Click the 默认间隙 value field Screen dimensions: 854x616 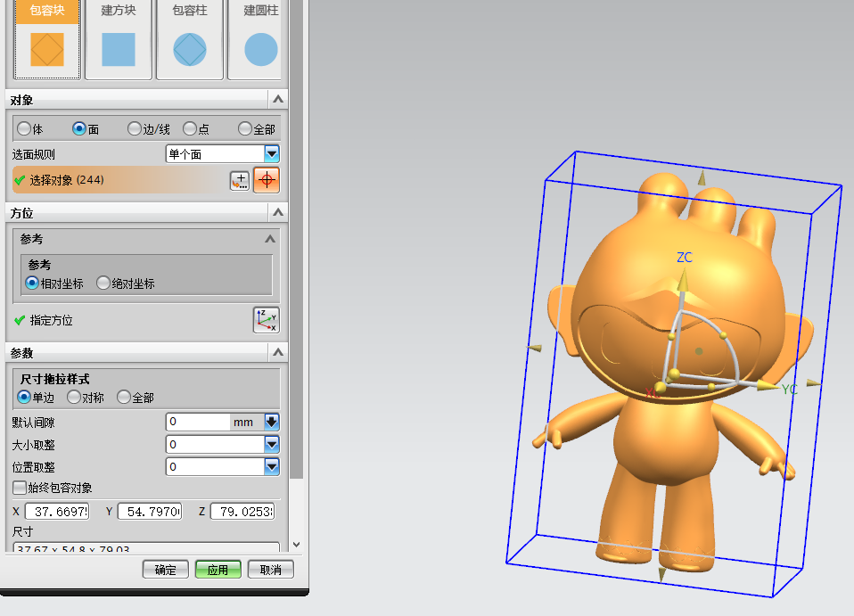click(x=198, y=422)
